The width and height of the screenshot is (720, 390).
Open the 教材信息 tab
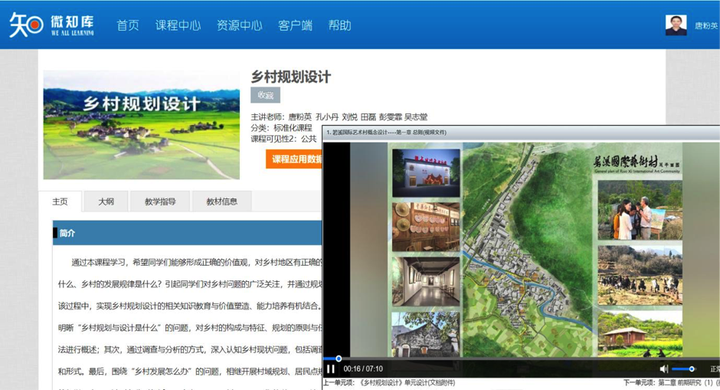[x=222, y=201]
